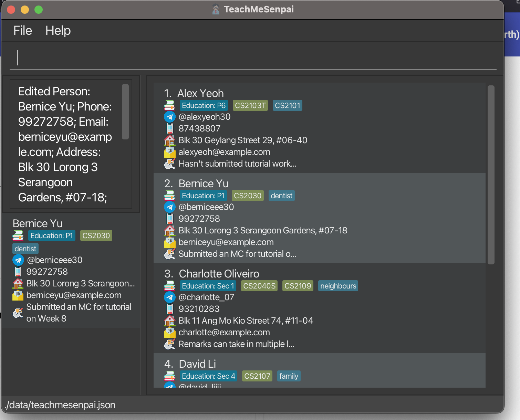
Task: Click the remark icon beside Submitted an MC for tutorial on Week 8
Action: (18, 313)
